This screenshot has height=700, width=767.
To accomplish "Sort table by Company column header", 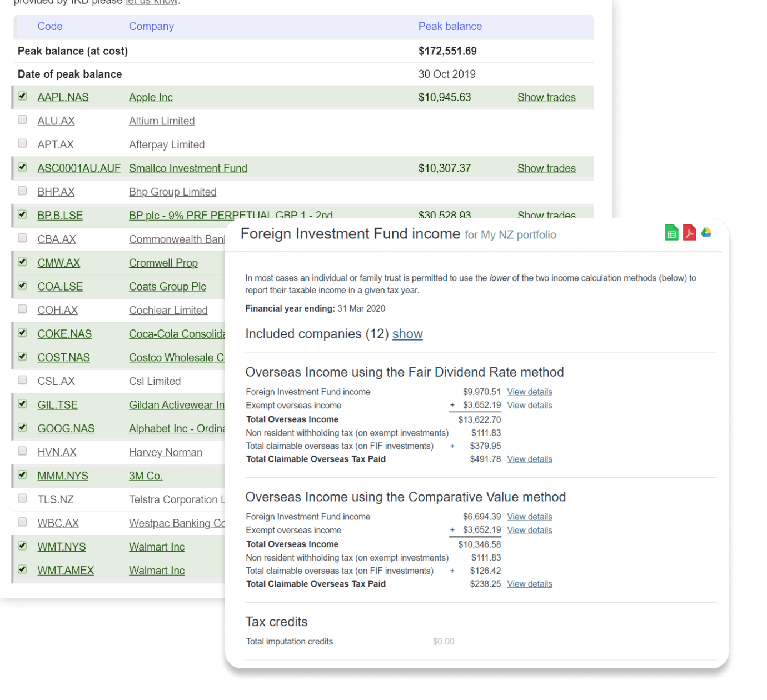I will click(151, 26).
